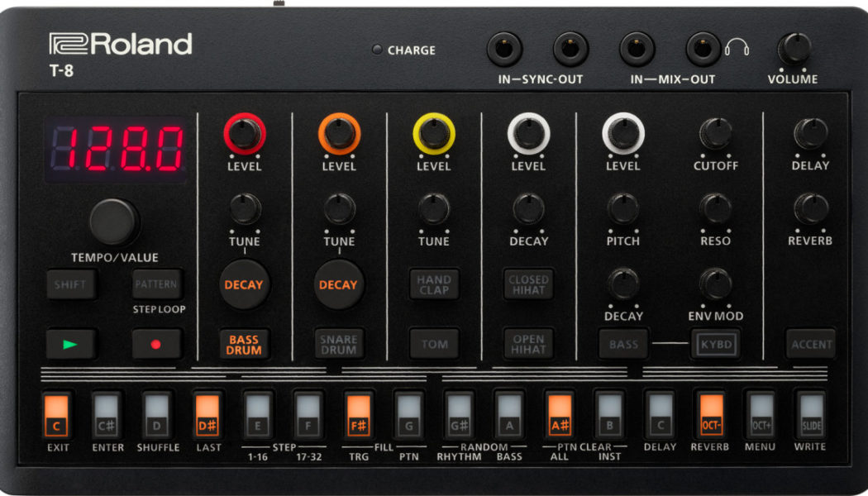
Task: Toggle the ACCENT button
Action: click(x=811, y=344)
